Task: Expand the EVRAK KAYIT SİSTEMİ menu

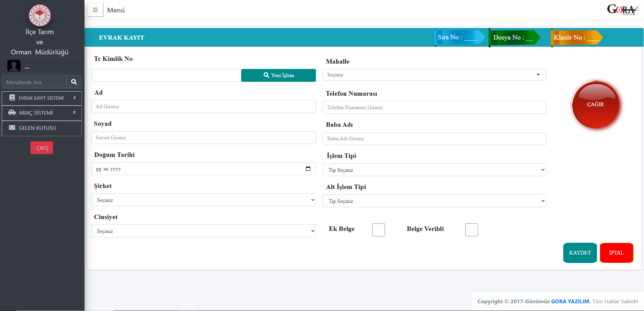Action: [x=42, y=98]
